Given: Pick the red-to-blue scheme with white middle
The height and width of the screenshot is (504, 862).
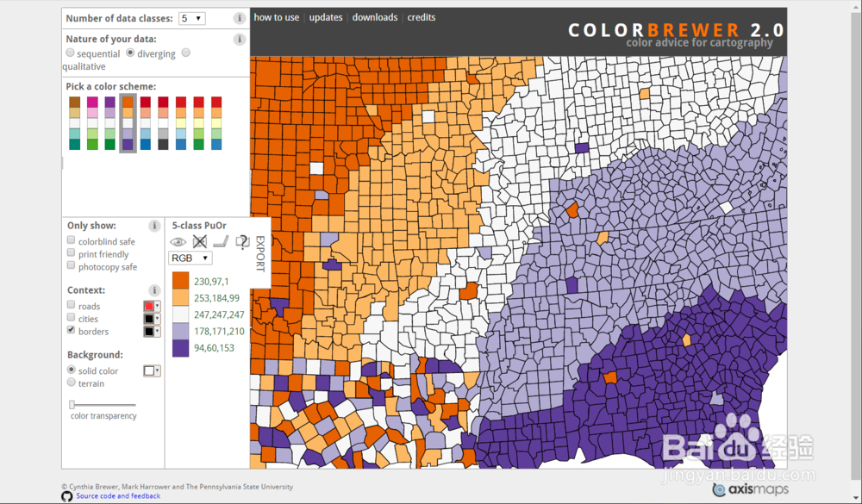Looking at the screenshot, I should coord(145,123).
